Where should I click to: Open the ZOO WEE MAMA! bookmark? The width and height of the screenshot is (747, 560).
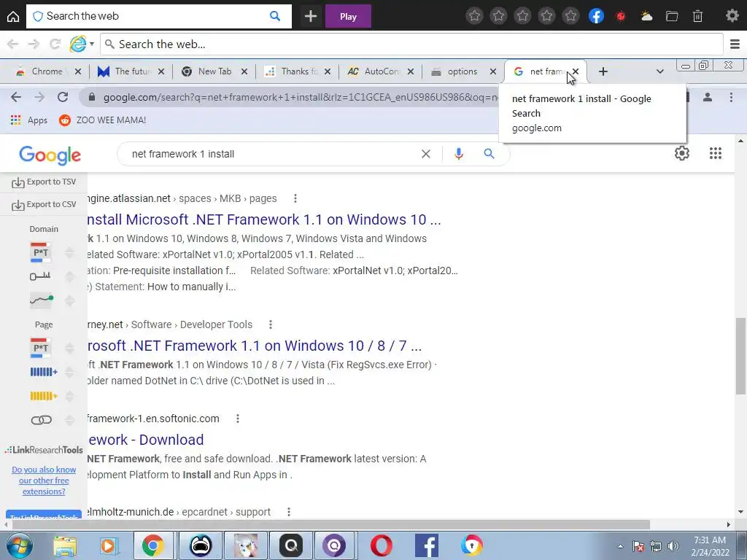(x=102, y=120)
